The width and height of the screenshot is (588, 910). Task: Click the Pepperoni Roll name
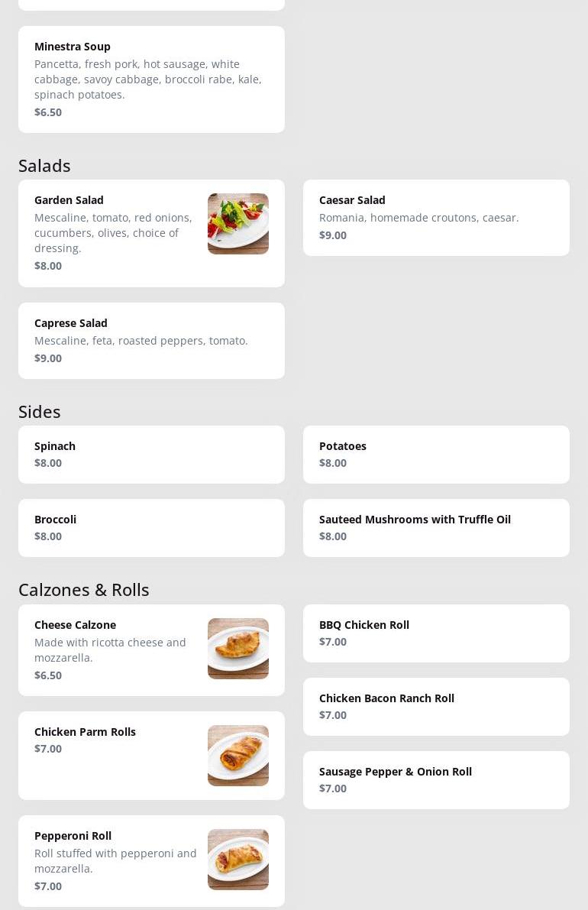(x=73, y=836)
